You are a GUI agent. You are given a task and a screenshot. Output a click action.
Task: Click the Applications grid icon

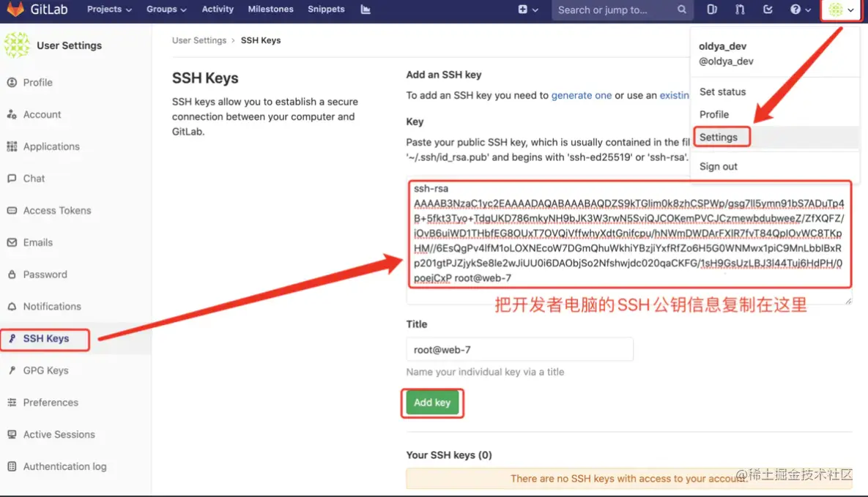12,146
